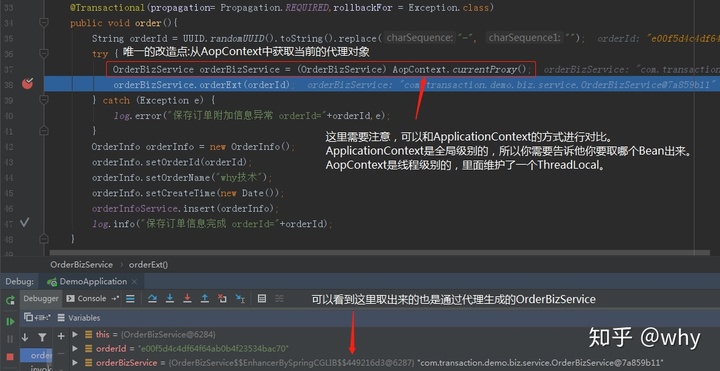Click 'orderInfo.setCreateTime(new Date())' line
This screenshot has height=371, width=720.
[188, 193]
